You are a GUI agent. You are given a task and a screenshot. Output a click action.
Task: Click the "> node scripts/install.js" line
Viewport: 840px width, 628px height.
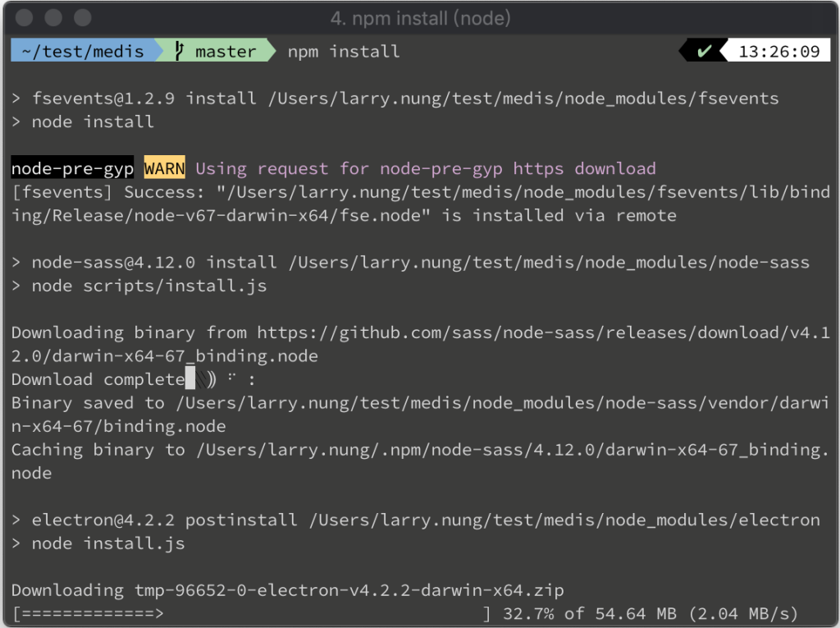pos(139,286)
